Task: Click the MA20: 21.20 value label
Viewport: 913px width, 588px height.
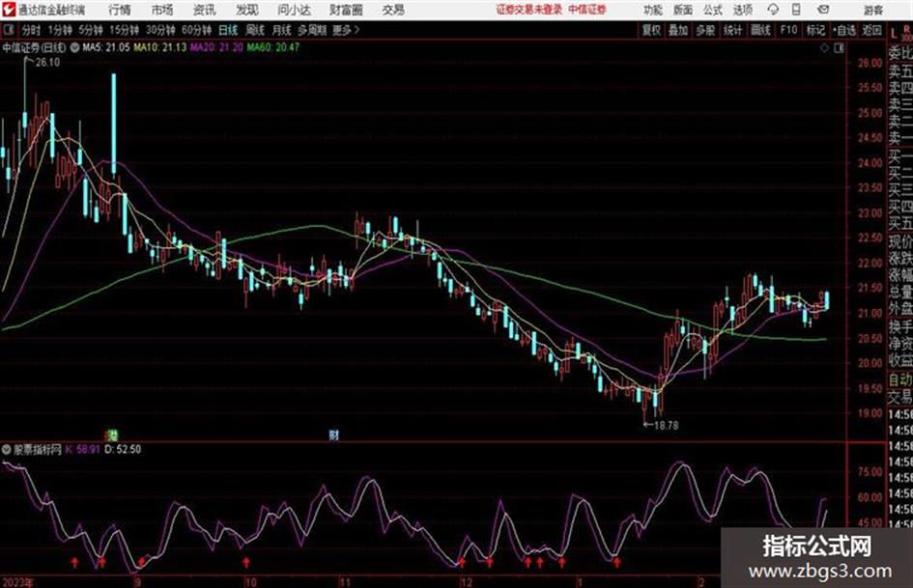Action: tap(216, 47)
